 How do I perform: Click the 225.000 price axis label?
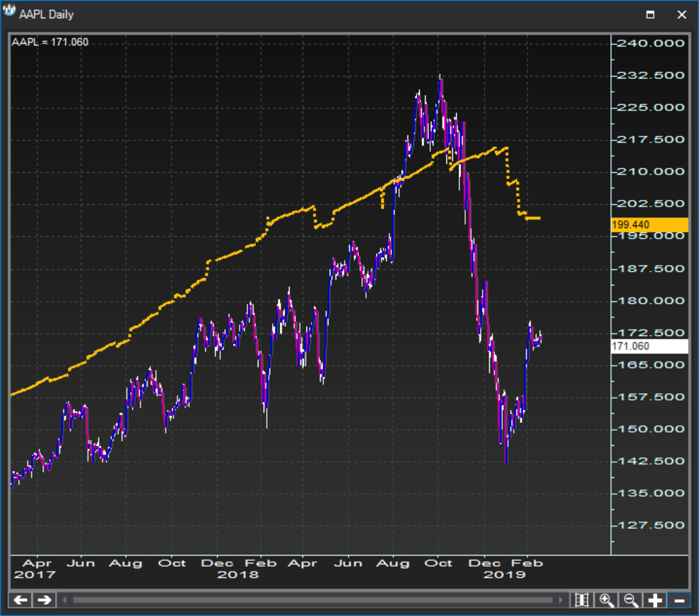[x=650, y=108]
